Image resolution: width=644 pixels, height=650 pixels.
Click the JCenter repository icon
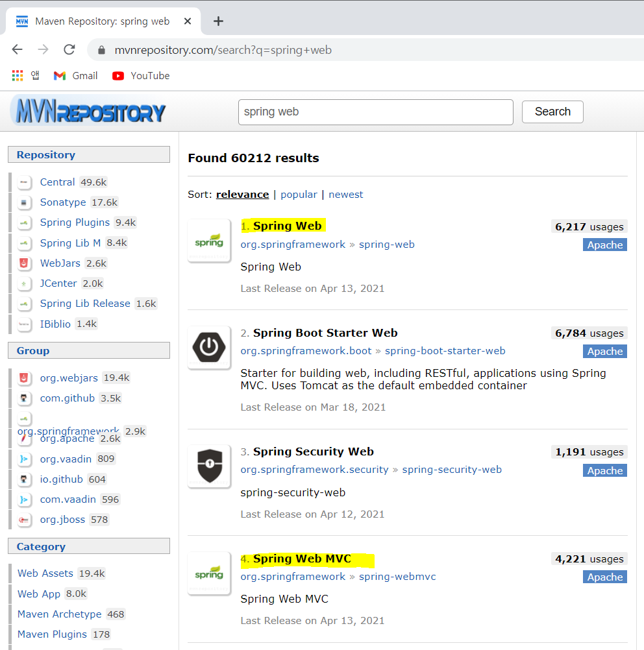(24, 283)
